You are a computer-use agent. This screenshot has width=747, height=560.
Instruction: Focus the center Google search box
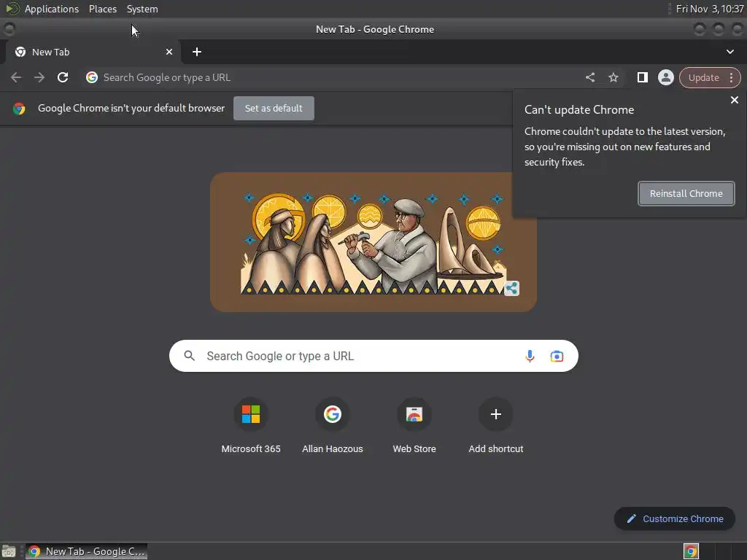click(x=373, y=356)
